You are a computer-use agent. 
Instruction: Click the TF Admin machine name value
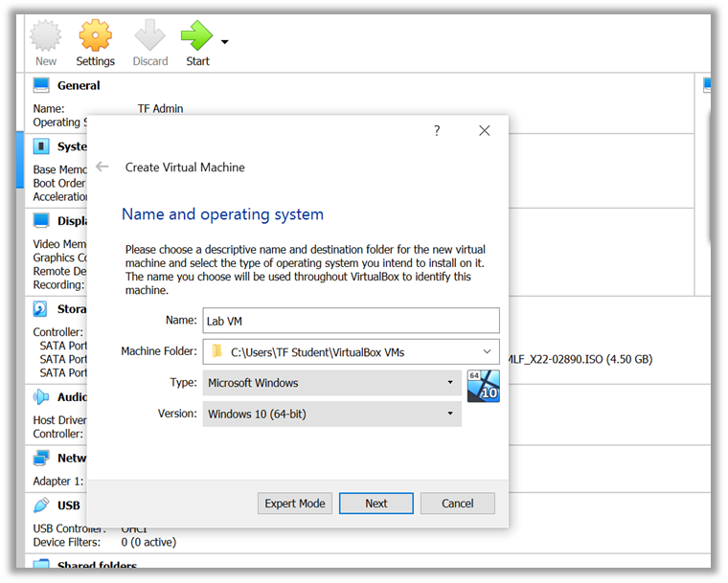(x=160, y=108)
